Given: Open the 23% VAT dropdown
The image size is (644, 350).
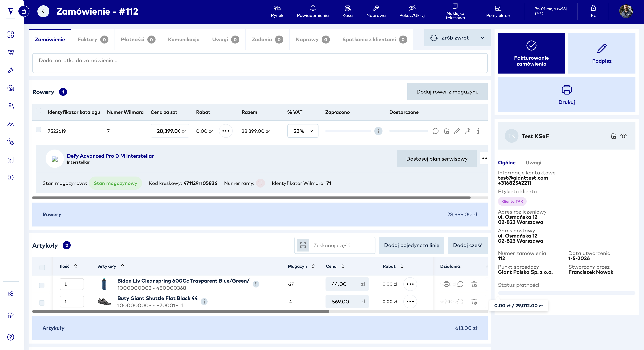Looking at the screenshot, I should (x=303, y=131).
